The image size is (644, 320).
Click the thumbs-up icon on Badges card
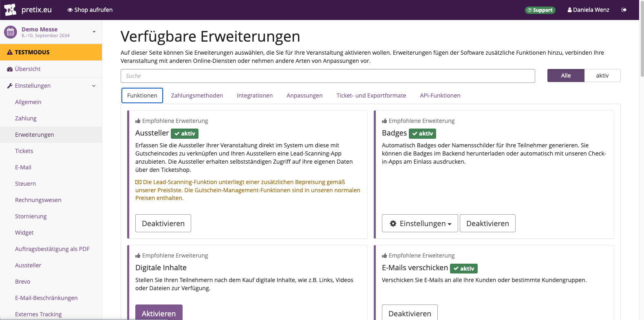[384, 121]
